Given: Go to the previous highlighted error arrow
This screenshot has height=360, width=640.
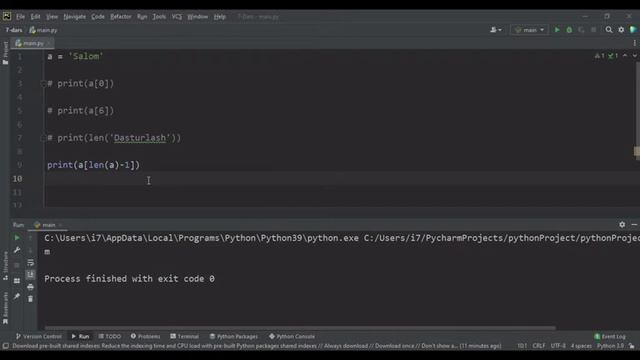Looking at the screenshot, I should (625, 56).
